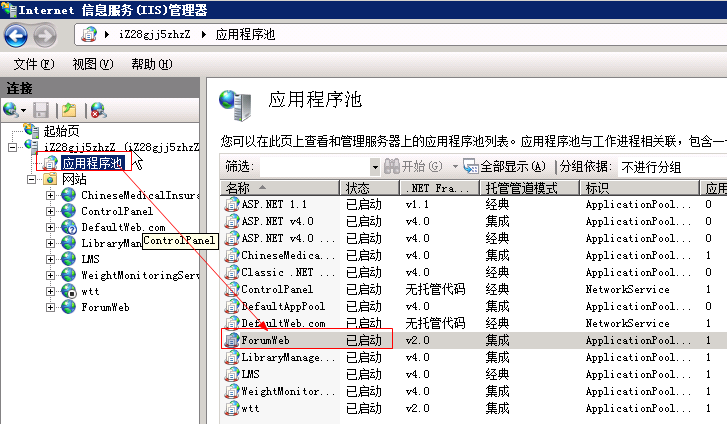The height and width of the screenshot is (424, 727).
Task: Click the ForumWeb application pool icon
Action: 231,340
